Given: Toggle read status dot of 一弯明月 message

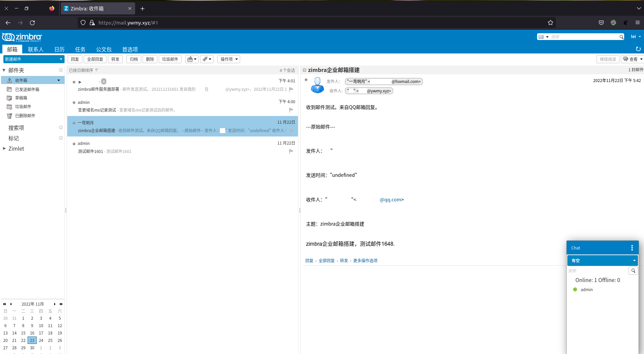Looking at the screenshot, I should coord(74,123).
